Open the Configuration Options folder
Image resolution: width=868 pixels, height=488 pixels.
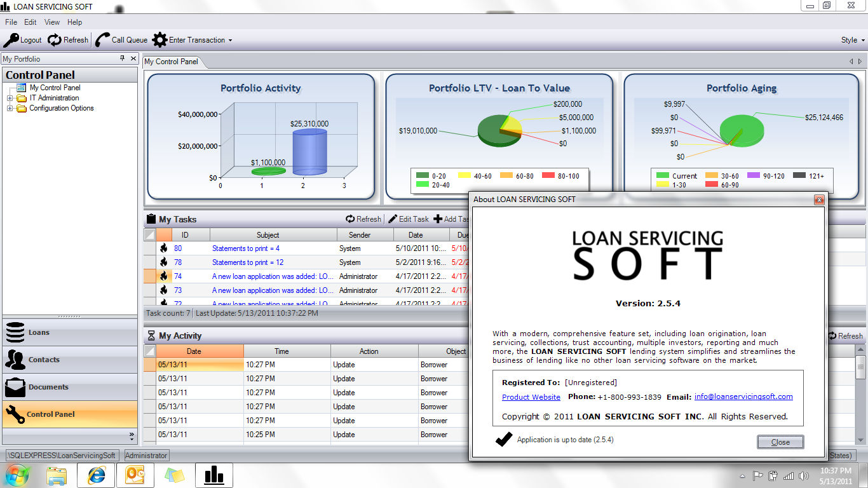22,108
